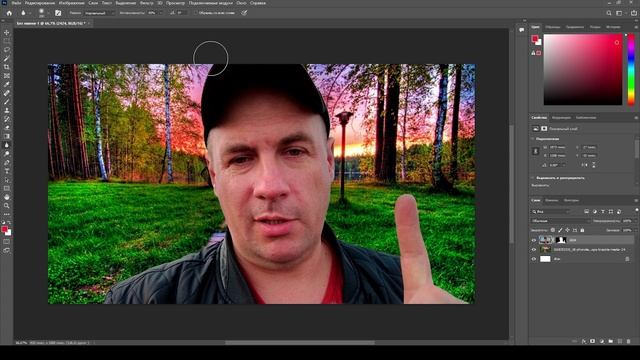
Task: Toggle Quick Mask mode icon
Action: coord(7,242)
